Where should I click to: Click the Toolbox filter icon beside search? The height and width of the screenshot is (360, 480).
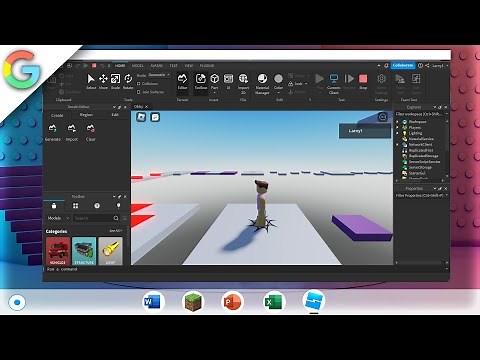125,218
